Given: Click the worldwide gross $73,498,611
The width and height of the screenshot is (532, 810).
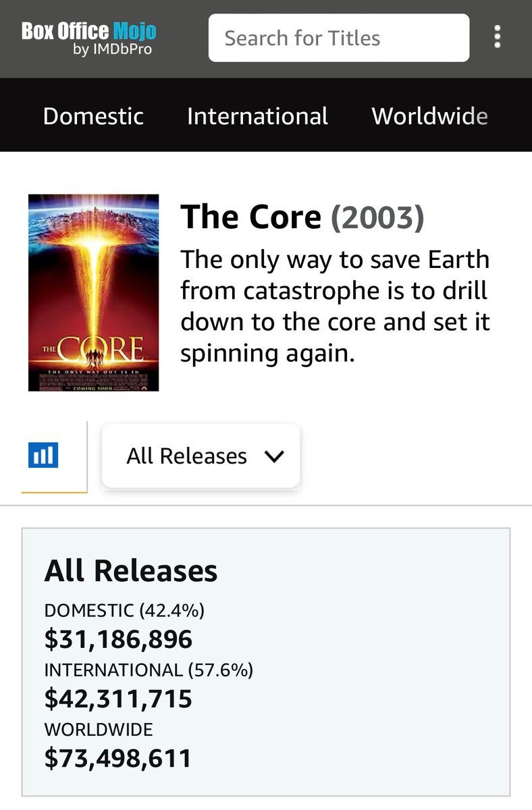Looking at the screenshot, I should click(118, 758).
